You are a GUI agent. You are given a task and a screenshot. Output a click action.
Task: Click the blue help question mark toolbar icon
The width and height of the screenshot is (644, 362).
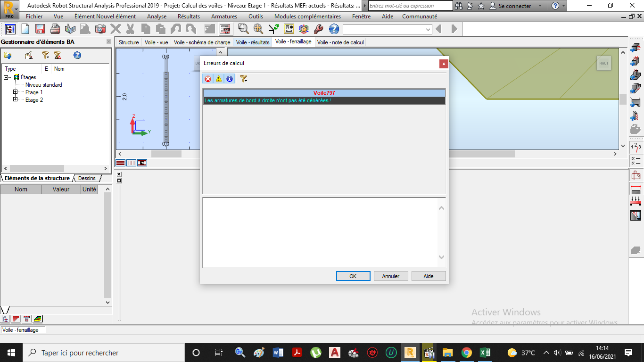pyautogui.click(x=334, y=29)
